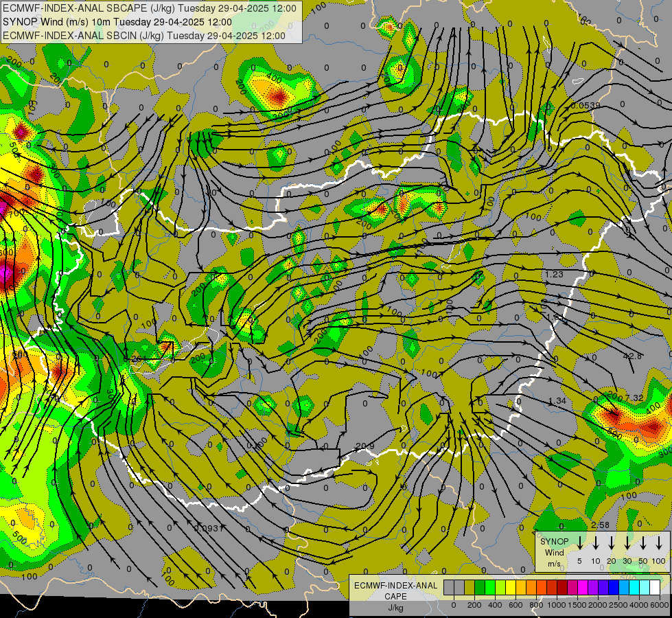Click the SYNOP Wind 10m title line
Viewport: 672px width, 618px height.
click(117, 22)
